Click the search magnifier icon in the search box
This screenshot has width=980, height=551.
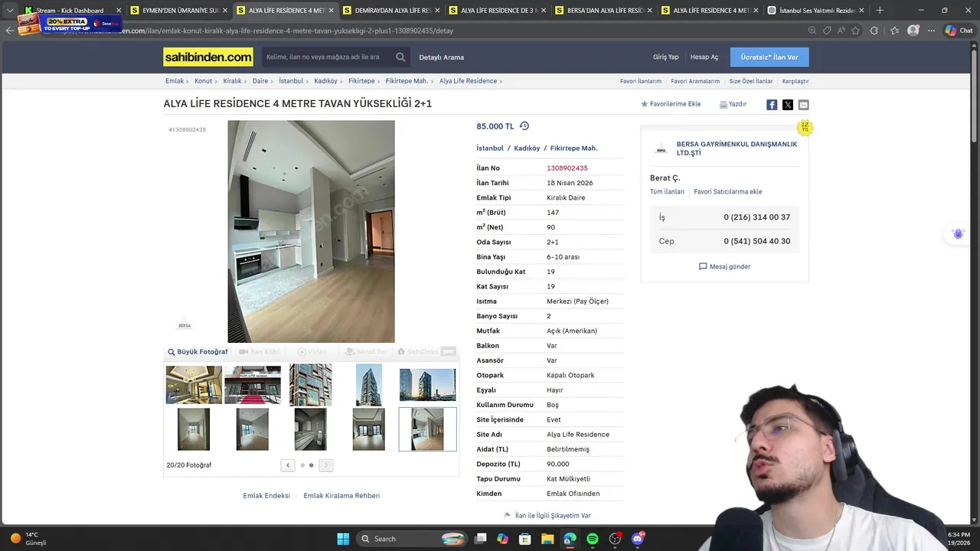tap(400, 57)
